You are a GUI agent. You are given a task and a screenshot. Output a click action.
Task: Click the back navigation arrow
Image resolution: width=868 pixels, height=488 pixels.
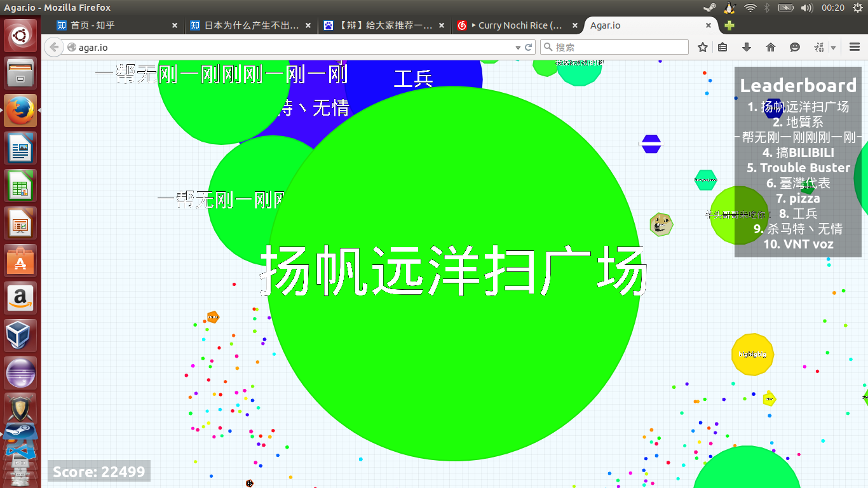tap(54, 47)
